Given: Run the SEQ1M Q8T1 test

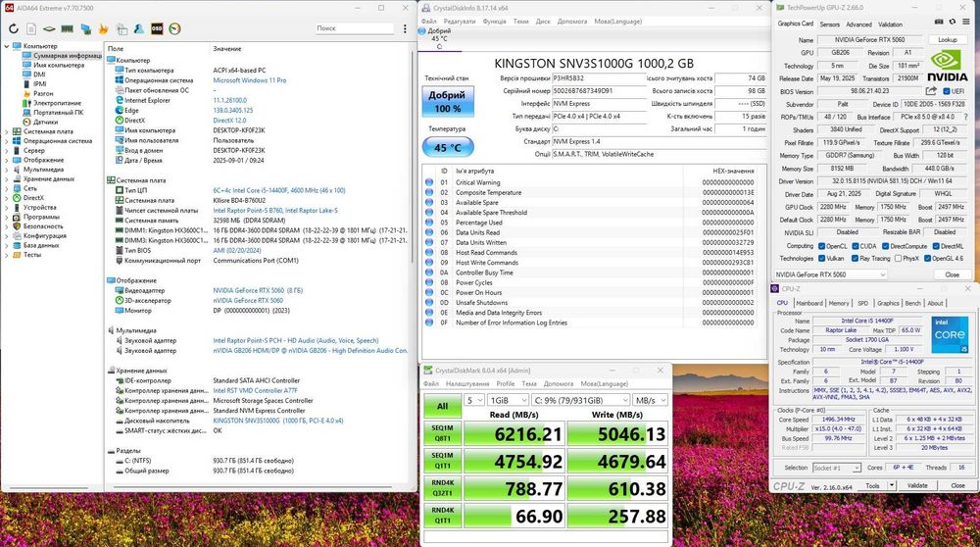Looking at the screenshot, I should click(x=443, y=433).
